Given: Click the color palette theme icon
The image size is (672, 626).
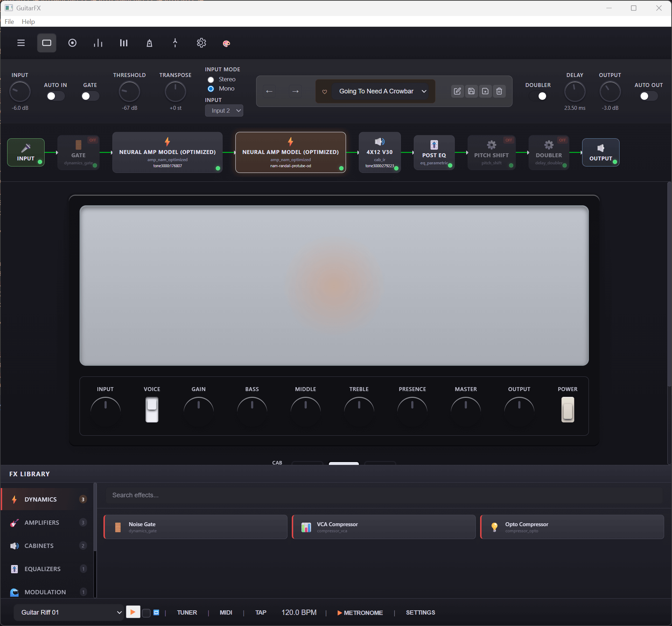Looking at the screenshot, I should pyautogui.click(x=226, y=43).
